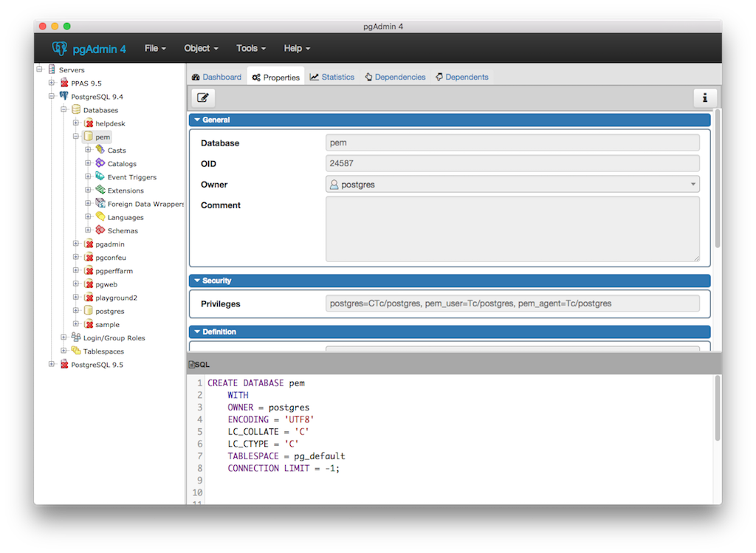Click the pem database icon
This screenshot has width=756, height=553.
pos(89,137)
